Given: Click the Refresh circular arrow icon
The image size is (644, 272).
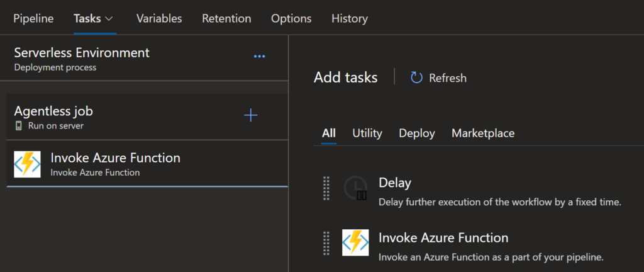Looking at the screenshot, I should (x=416, y=77).
